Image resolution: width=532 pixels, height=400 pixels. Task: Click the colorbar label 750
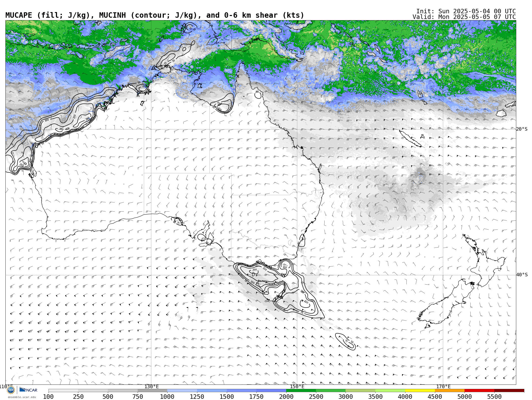click(x=138, y=397)
